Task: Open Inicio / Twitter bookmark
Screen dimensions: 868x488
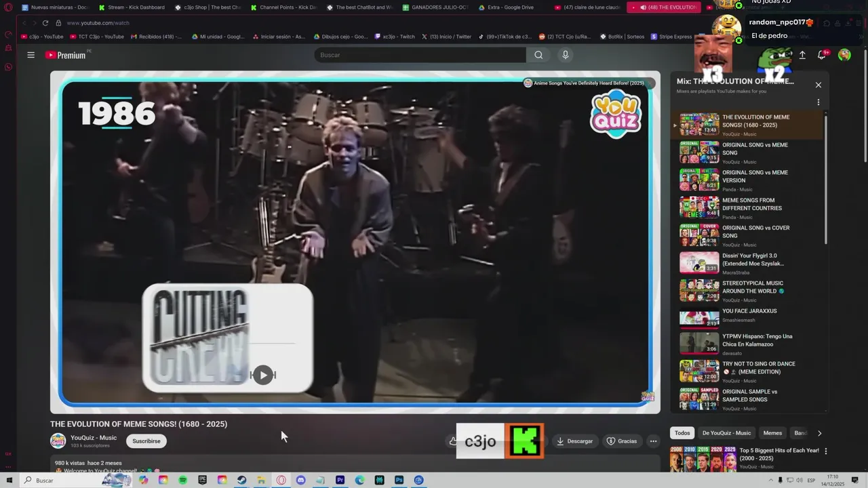Action: 446,37
